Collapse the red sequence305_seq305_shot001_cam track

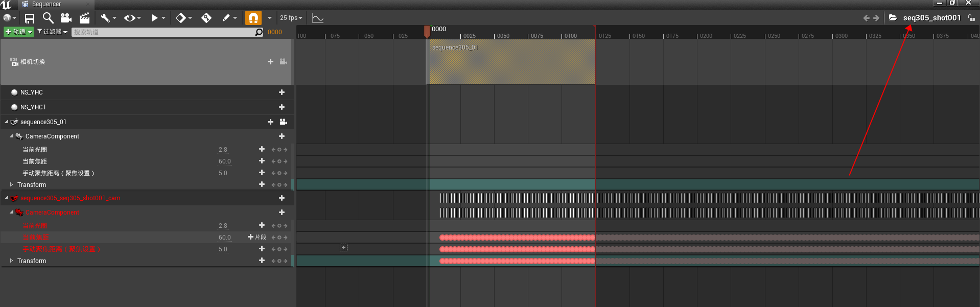pyautogui.click(x=7, y=198)
